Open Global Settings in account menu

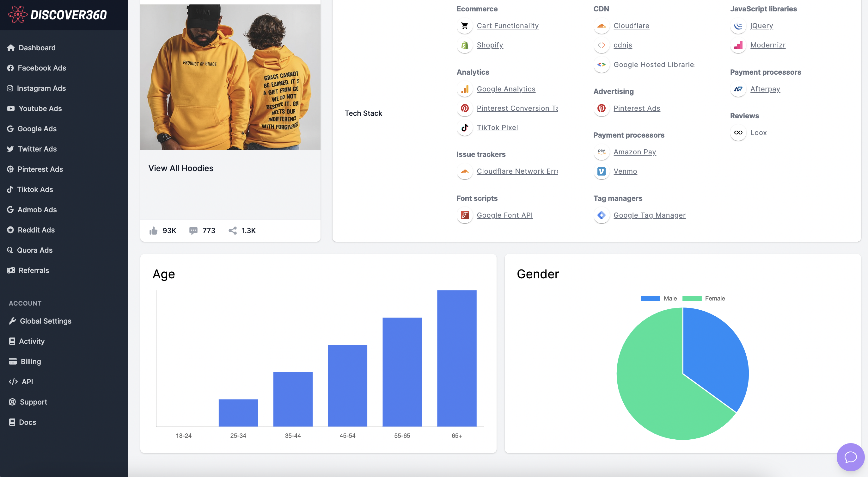click(46, 321)
